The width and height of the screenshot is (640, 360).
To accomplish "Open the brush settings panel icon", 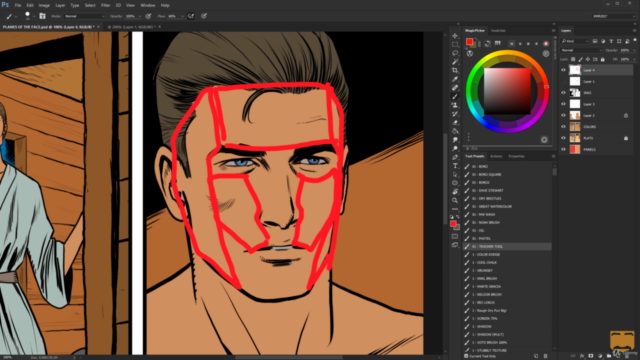I will pos(42,16).
